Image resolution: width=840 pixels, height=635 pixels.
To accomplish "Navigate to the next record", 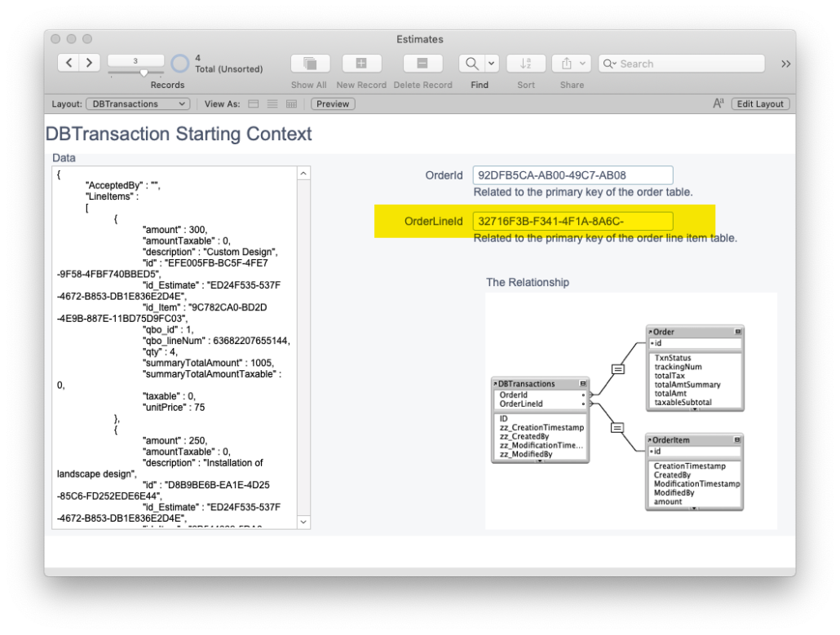I will pos(89,62).
